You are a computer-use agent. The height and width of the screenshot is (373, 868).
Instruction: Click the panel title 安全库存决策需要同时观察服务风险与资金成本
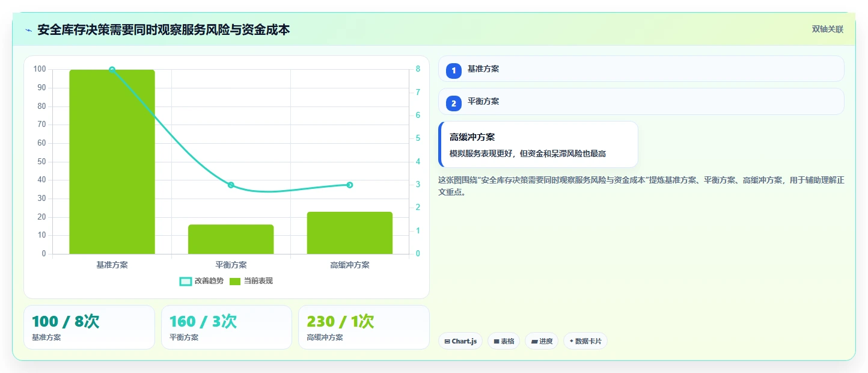coord(164,29)
